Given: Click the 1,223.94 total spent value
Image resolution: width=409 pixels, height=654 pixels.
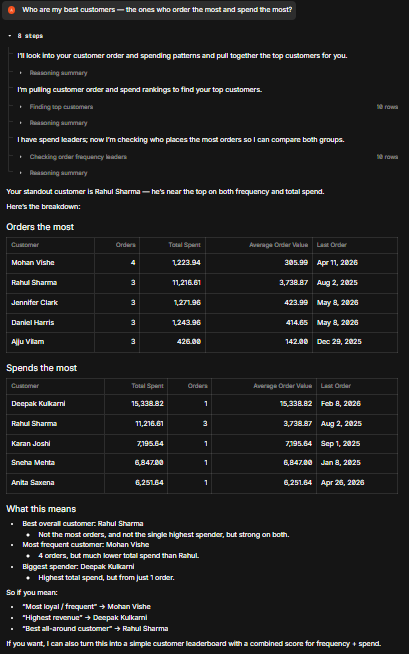Looking at the screenshot, I should (186, 263).
